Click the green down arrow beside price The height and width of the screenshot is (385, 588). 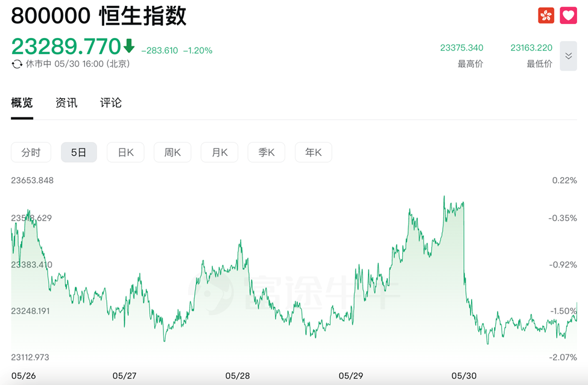click(129, 46)
